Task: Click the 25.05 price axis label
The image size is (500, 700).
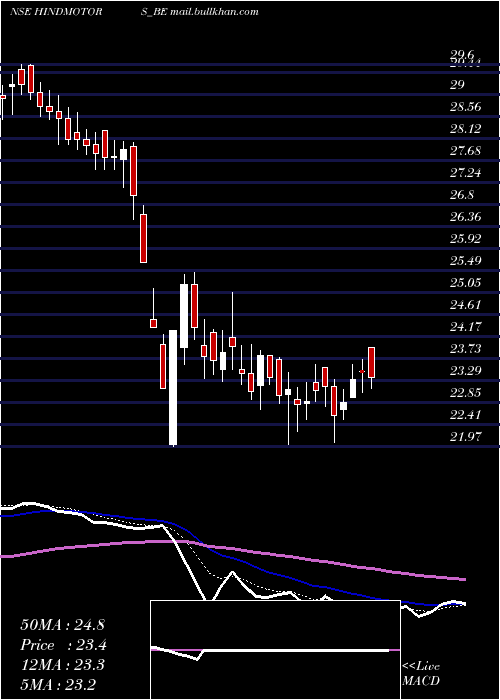Action: [466, 283]
